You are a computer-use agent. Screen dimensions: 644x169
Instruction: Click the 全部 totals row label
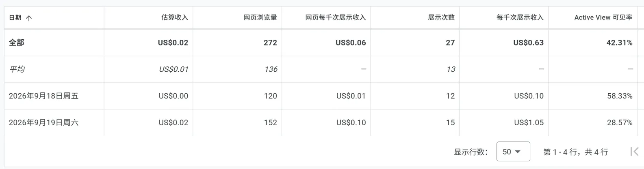[x=17, y=43]
